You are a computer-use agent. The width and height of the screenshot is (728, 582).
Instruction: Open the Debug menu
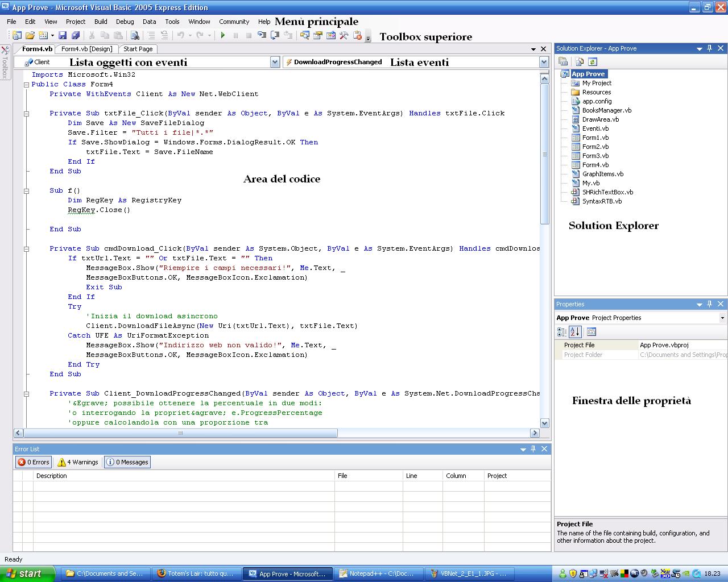(x=125, y=22)
